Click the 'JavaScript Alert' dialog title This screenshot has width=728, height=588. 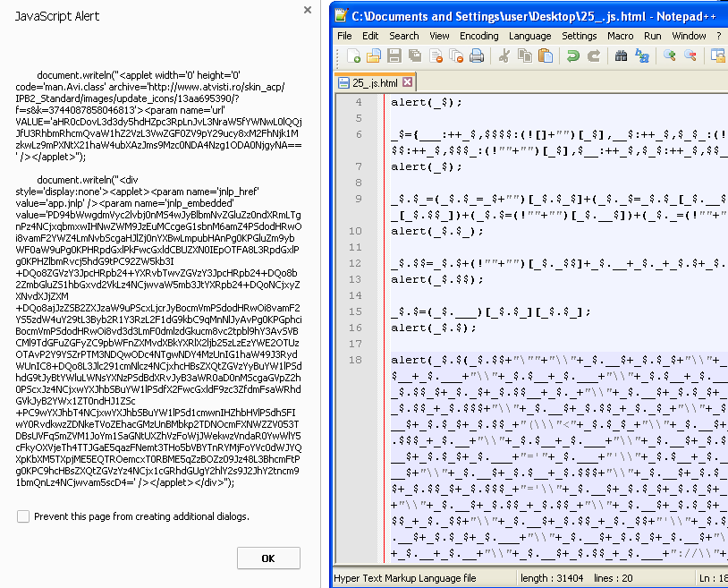57,16
